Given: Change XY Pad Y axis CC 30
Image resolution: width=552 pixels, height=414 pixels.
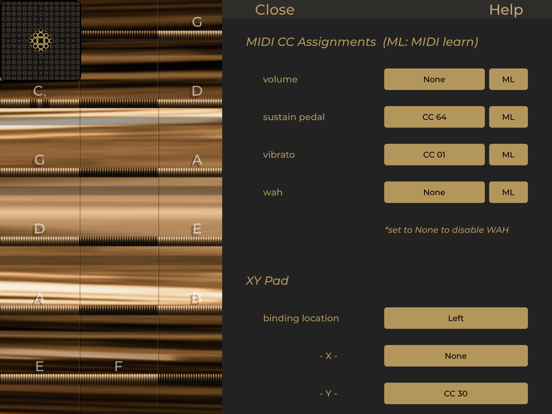Looking at the screenshot, I should [x=456, y=394].
